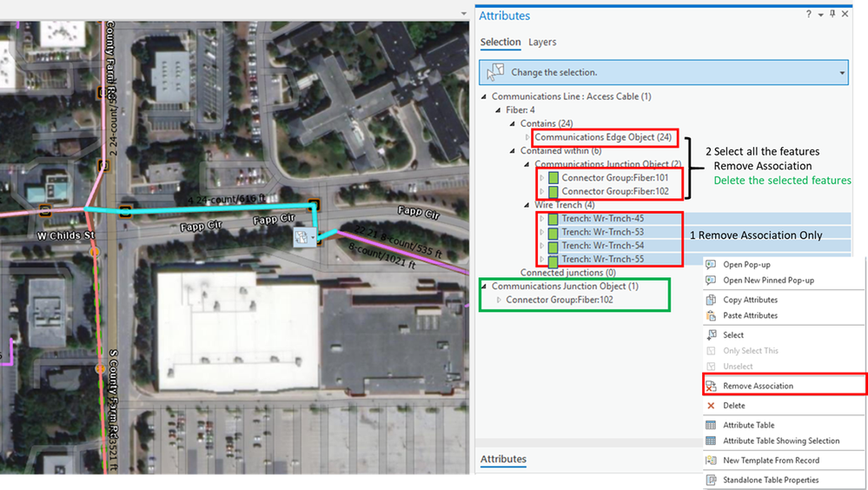Click the Standalone Table Properties icon
The width and height of the screenshot is (868, 490).
pos(711,480)
